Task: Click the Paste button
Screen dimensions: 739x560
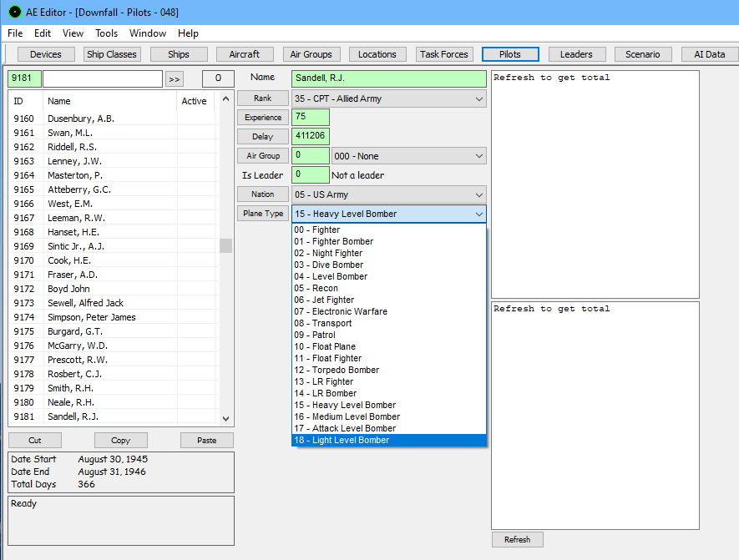Action: click(207, 441)
